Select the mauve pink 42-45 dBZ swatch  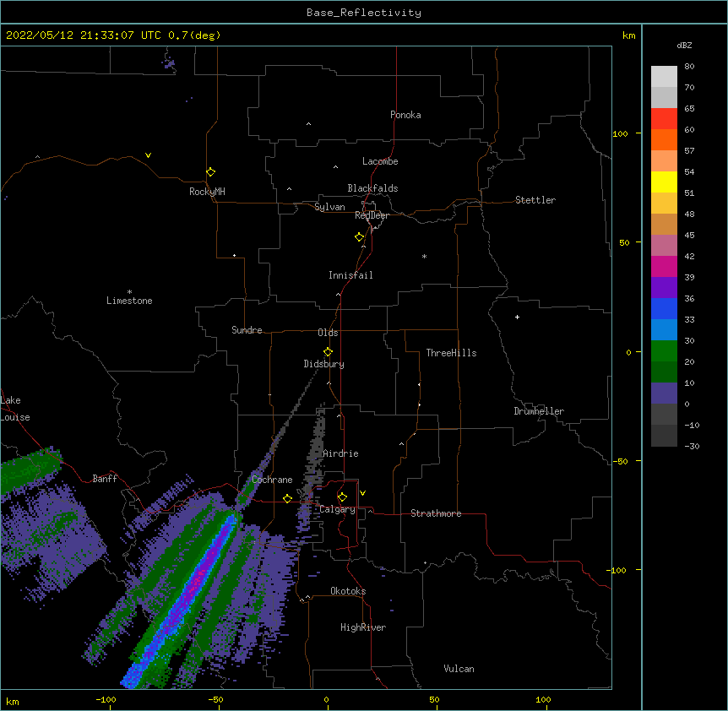[x=664, y=246]
